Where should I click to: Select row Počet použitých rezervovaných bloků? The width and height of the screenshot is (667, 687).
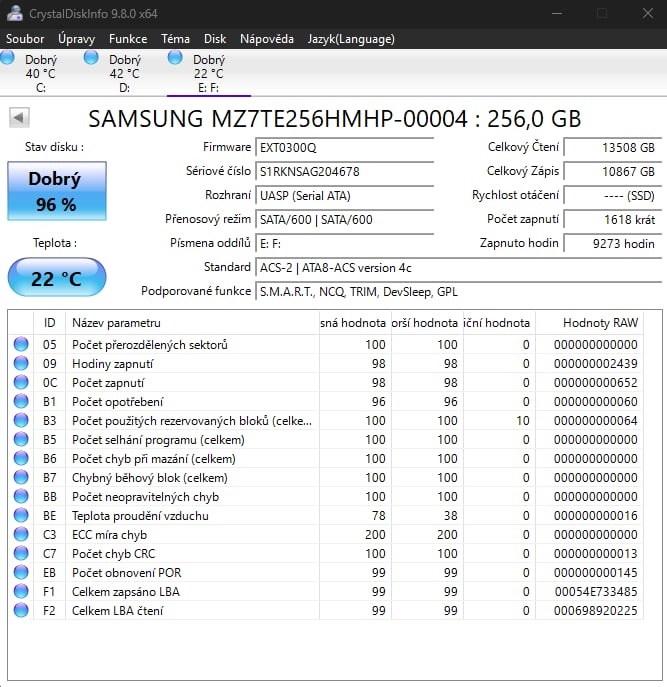(326, 420)
